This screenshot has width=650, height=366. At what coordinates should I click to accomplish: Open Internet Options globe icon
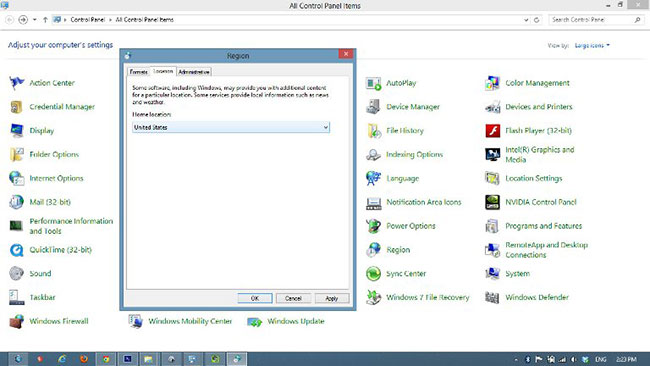(17, 178)
